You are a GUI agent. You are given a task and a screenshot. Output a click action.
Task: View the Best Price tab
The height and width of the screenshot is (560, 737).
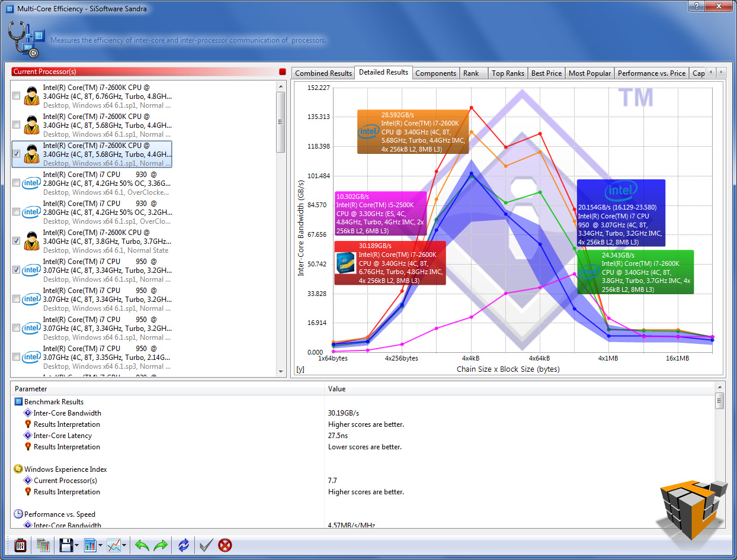tap(546, 73)
